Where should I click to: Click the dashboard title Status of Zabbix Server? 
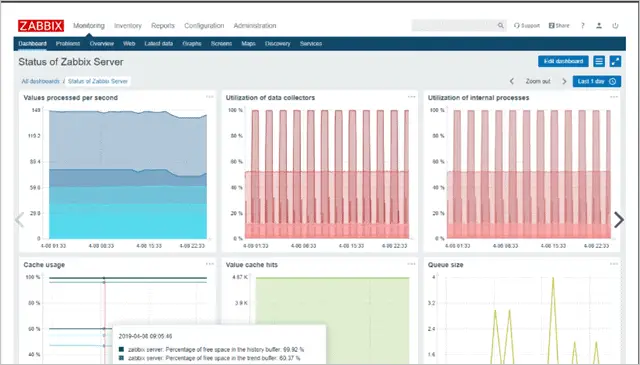(x=71, y=62)
